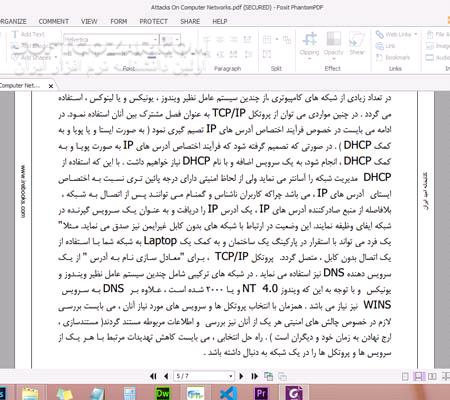
Task: Click the word Laptop in the document
Action: point(160,241)
